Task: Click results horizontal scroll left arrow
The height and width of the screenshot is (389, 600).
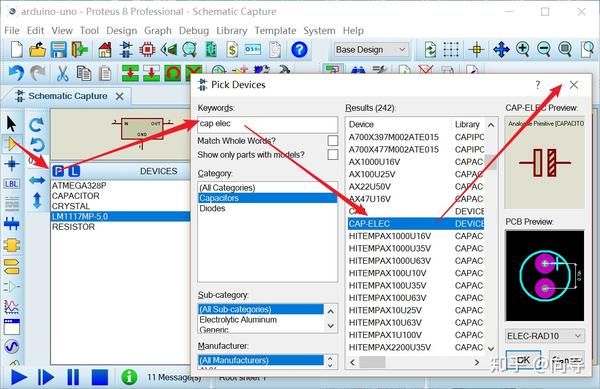Action: coord(352,362)
